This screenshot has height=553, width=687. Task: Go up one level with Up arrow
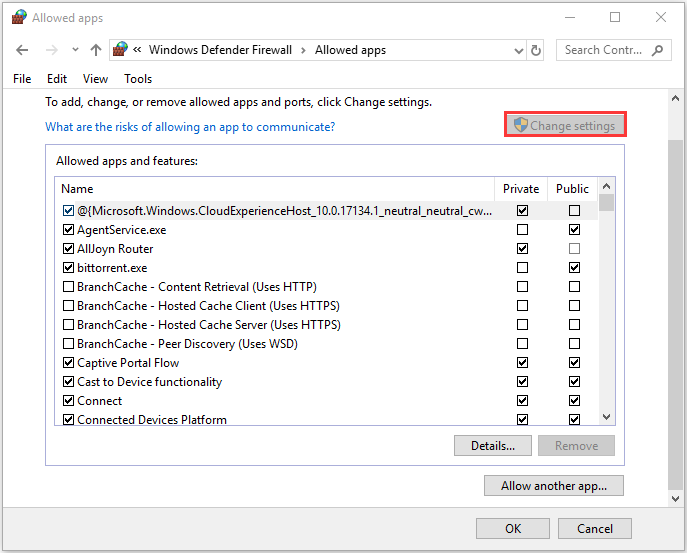click(x=96, y=50)
